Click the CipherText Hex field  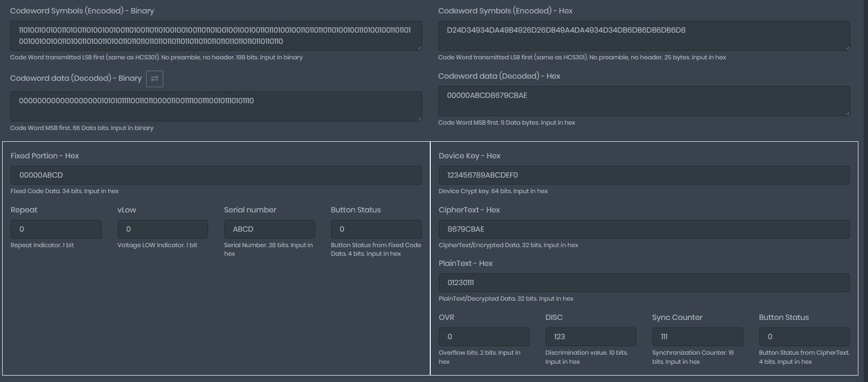[643, 229]
